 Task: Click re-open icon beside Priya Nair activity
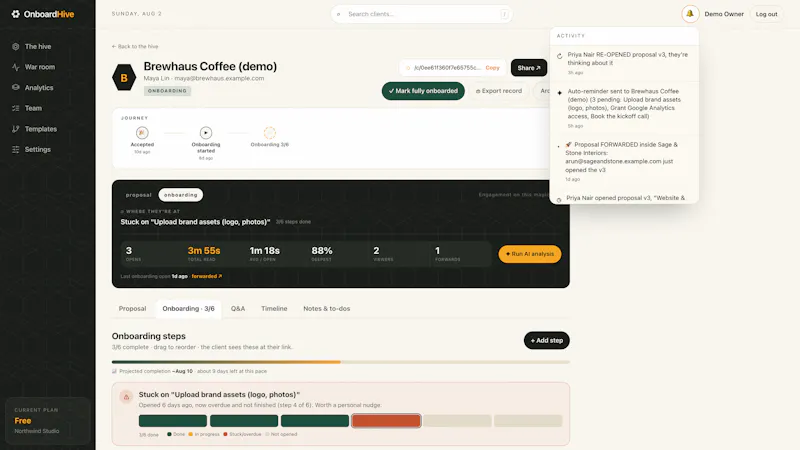[560, 56]
